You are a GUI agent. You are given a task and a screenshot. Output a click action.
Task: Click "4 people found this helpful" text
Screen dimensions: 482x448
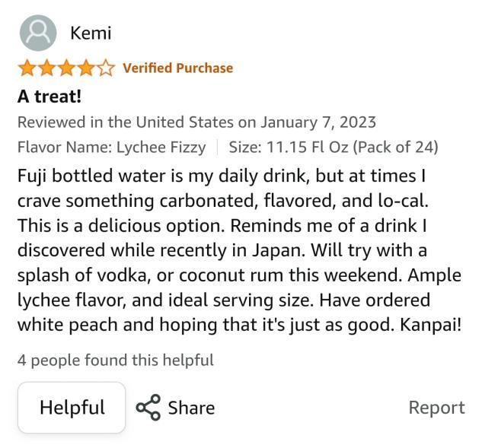point(115,360)
